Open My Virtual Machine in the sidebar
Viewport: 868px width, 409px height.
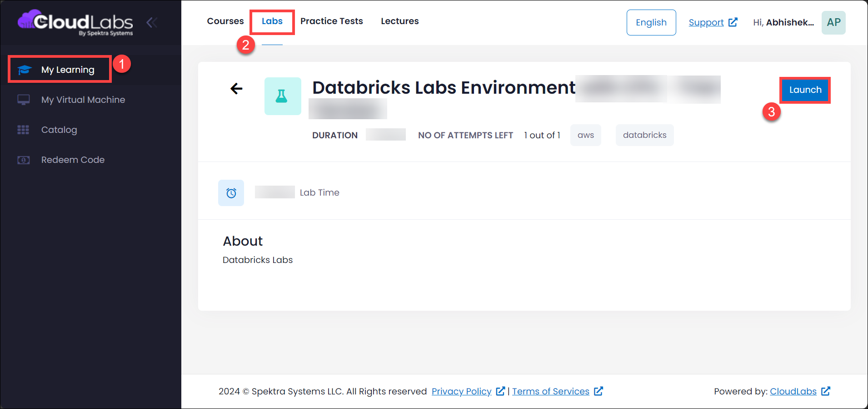(x=83, y=100)
